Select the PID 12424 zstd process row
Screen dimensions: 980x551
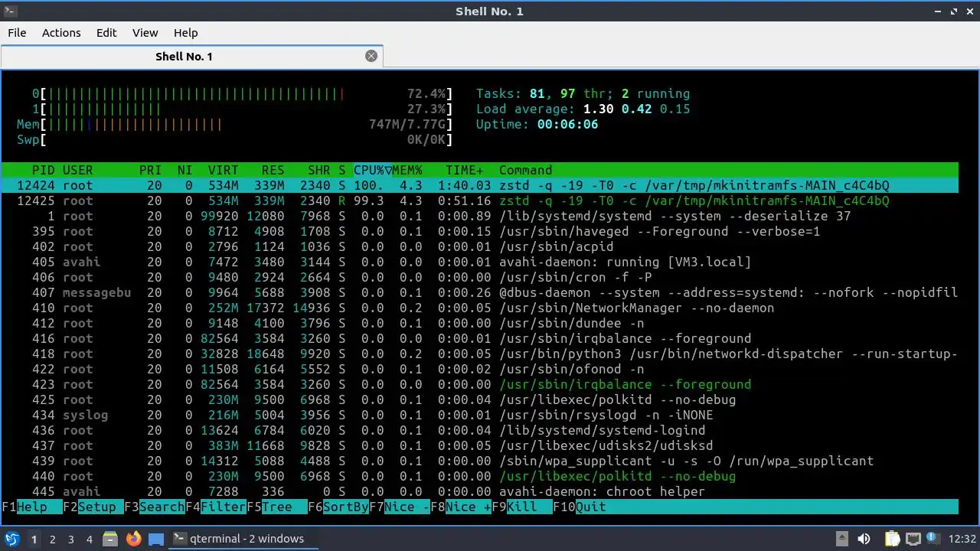click(480, 185)
